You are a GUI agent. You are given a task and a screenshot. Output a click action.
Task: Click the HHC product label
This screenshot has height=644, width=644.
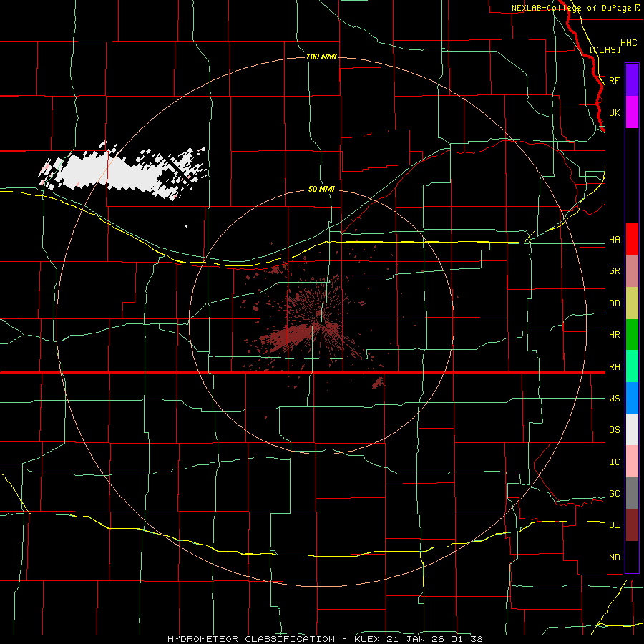(x=628, y=43)
